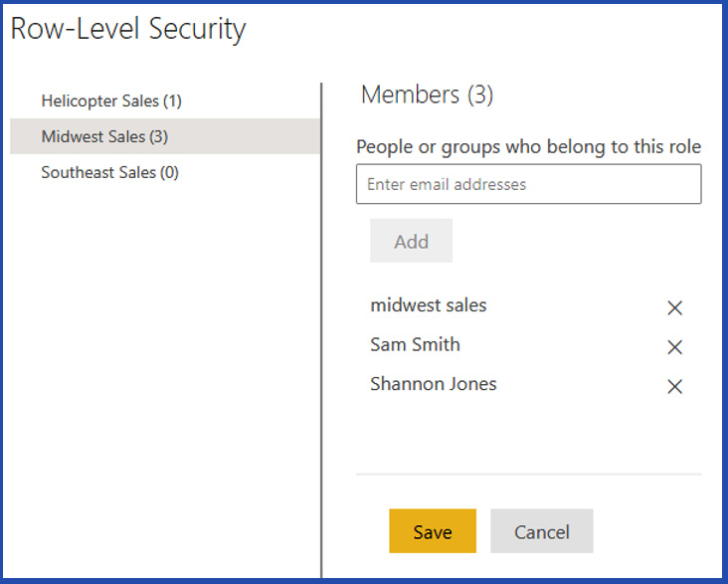Open the Southeast Sales role
728x584 pixels.
pyautogui.click(x=110, y=172)
